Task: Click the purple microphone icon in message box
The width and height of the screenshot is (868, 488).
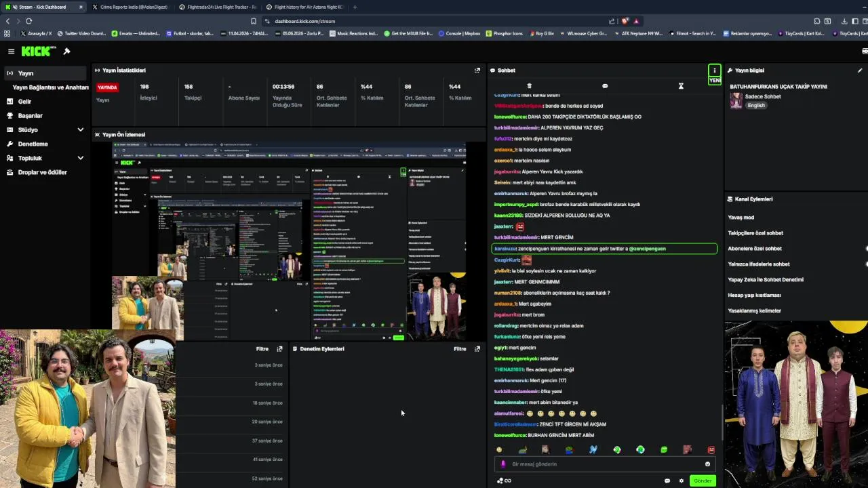Action: point(502,464)
